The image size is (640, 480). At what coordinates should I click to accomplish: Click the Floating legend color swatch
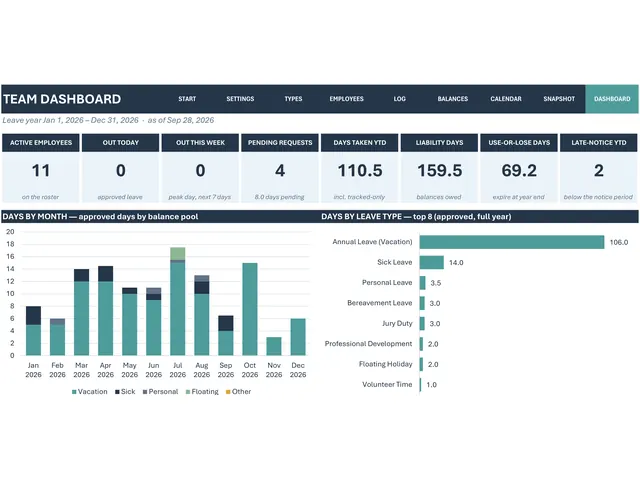188,392
